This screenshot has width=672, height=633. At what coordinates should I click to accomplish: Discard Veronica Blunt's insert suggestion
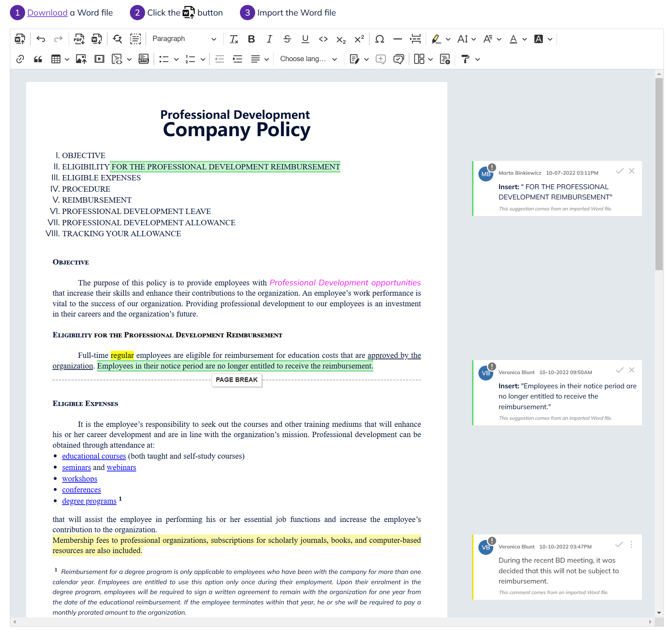(x=632, y=370)
